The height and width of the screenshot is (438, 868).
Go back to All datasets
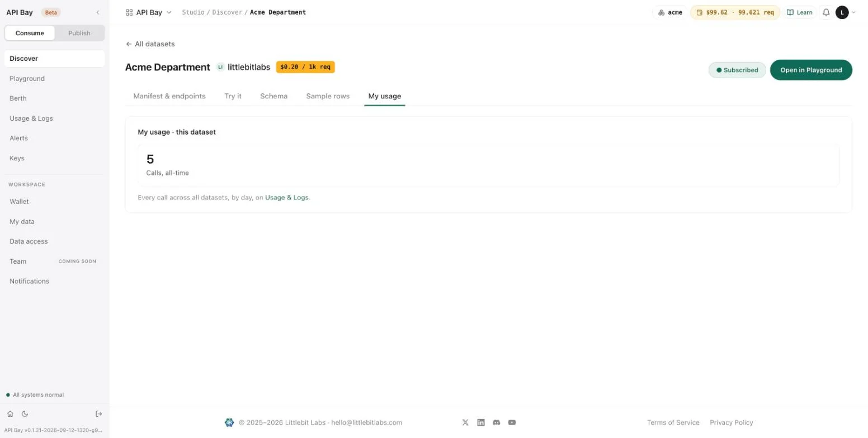pos(150,44)
